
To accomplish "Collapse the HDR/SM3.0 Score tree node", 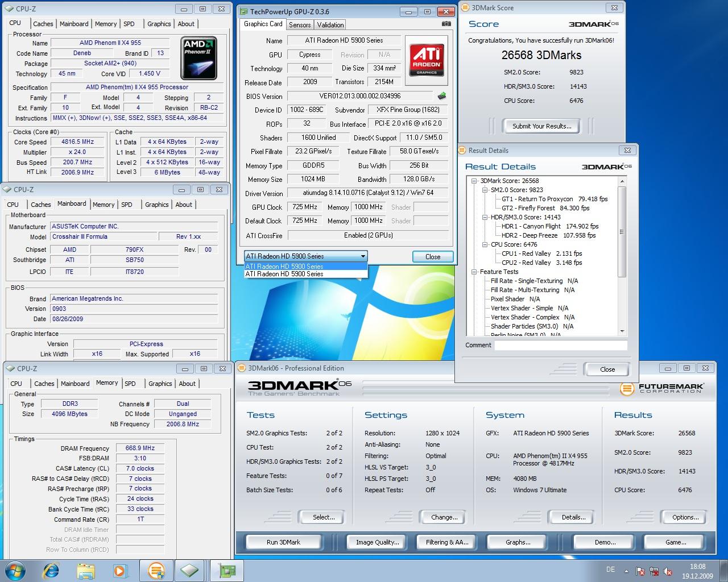I will click(485, 217).
